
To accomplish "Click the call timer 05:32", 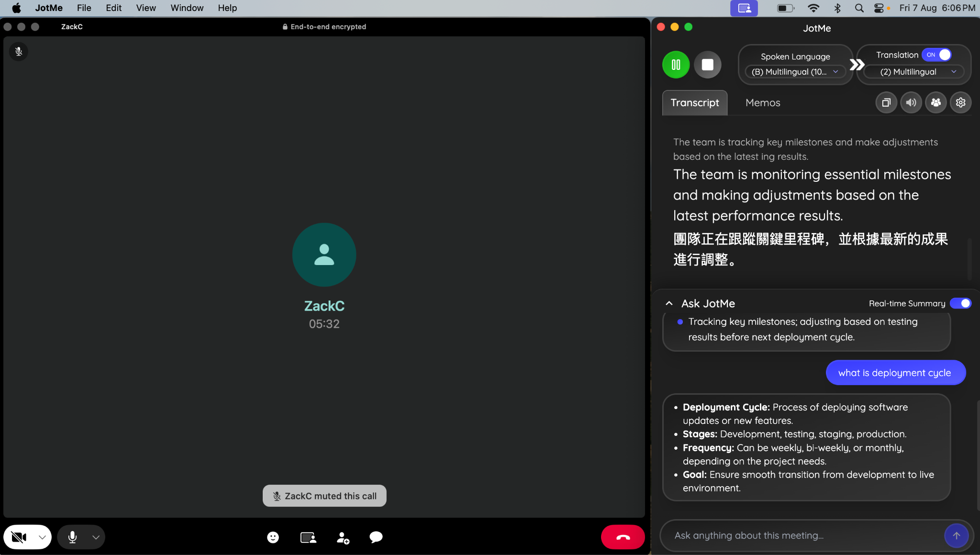I will [324, 324].
